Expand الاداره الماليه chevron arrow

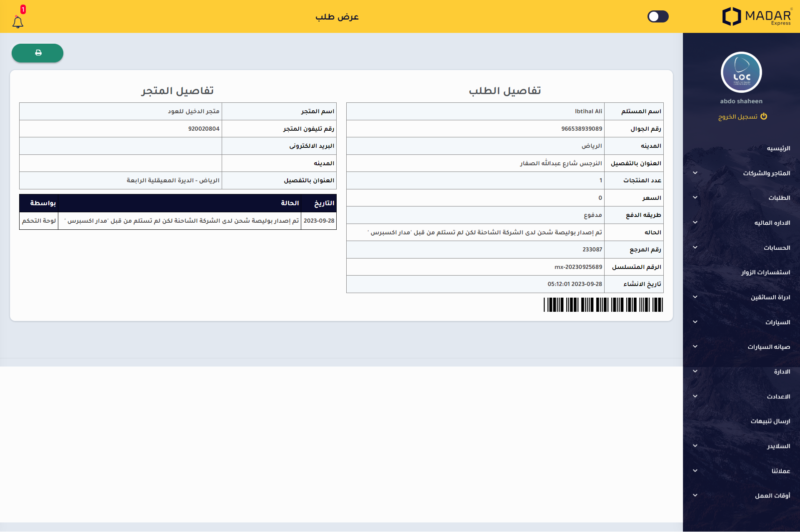click(x=695, y=222)
